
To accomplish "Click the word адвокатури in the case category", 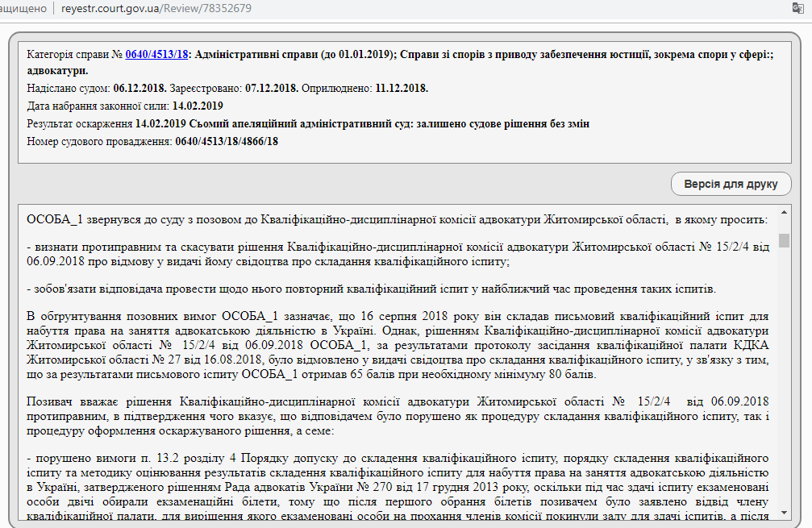I will [57, 70].
